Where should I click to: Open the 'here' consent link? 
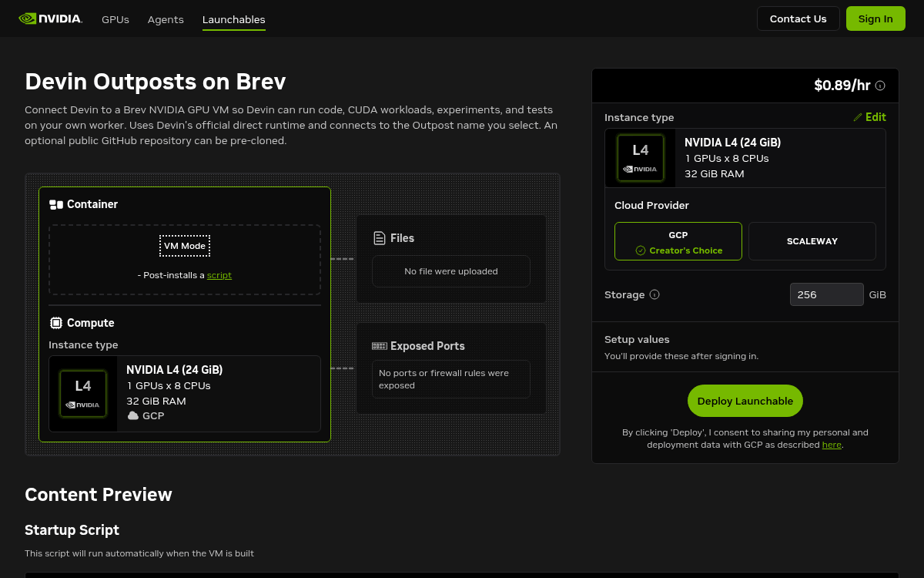point(832,445)
